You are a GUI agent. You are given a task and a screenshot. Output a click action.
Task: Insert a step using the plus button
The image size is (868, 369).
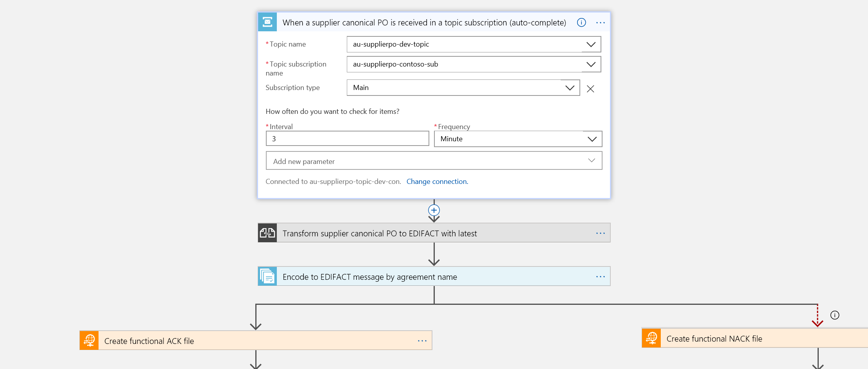click(x=434, y=210)
